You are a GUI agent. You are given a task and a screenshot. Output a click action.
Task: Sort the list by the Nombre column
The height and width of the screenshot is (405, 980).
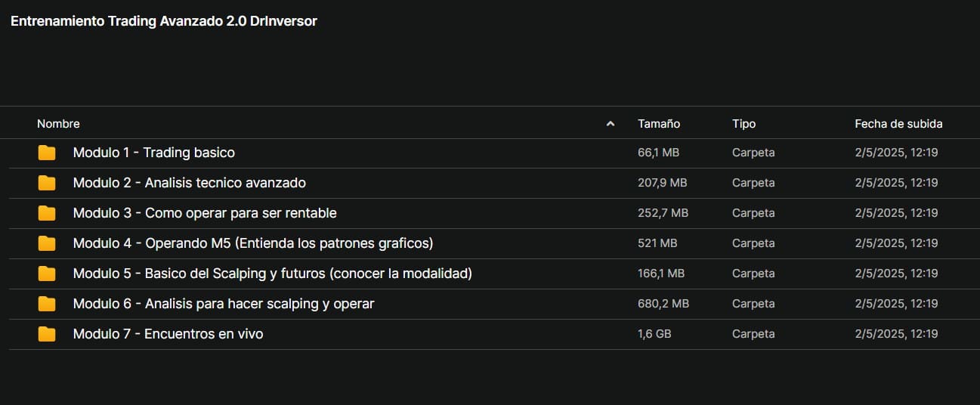coord(58,124)
